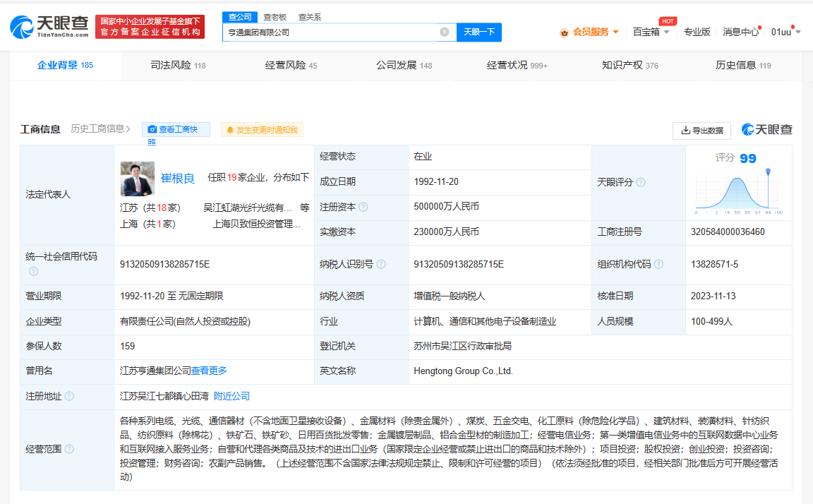Click help icon next to 注册资本
This screenshot has width=813, height=504.
point(363,207)
